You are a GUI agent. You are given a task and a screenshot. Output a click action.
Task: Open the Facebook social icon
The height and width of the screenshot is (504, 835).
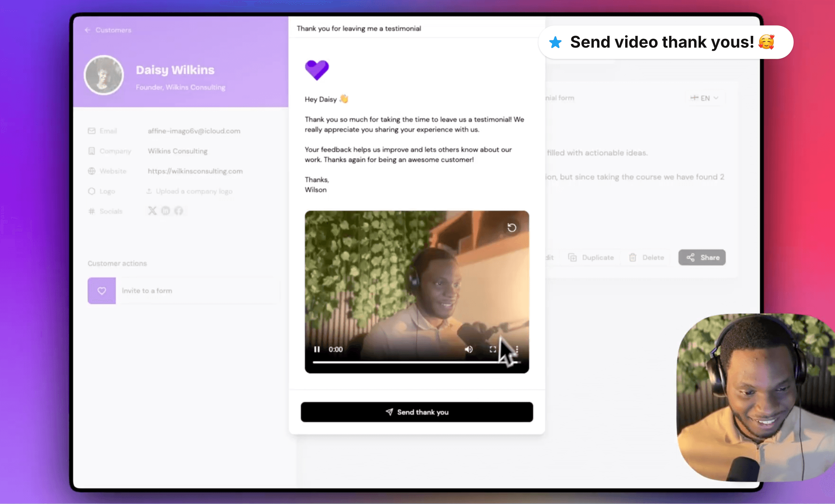coord(178,211)
